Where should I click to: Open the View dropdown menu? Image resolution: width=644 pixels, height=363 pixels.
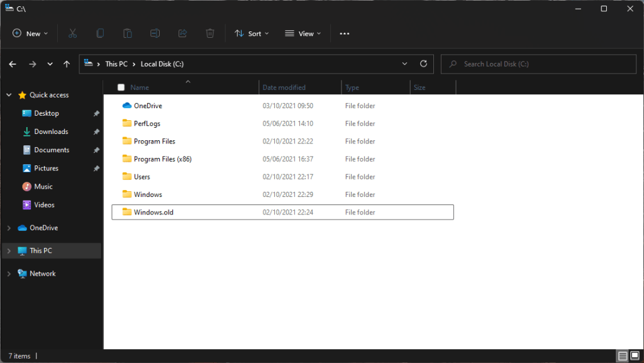coord(303,33)
